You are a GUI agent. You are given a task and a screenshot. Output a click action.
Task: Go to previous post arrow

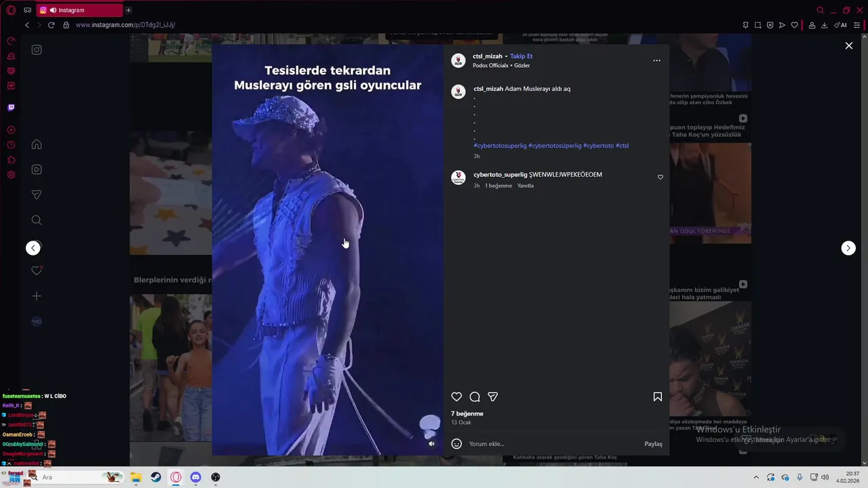[33, 248]
